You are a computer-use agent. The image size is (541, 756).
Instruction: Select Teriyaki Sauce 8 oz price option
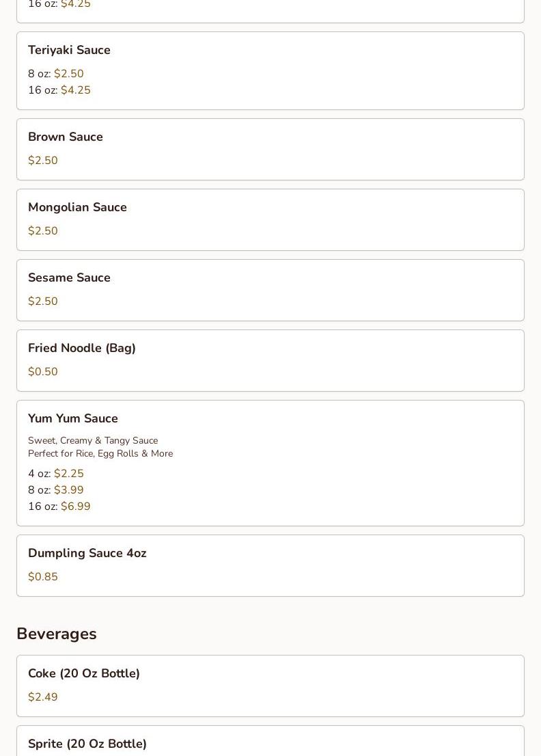click(56, 74)
